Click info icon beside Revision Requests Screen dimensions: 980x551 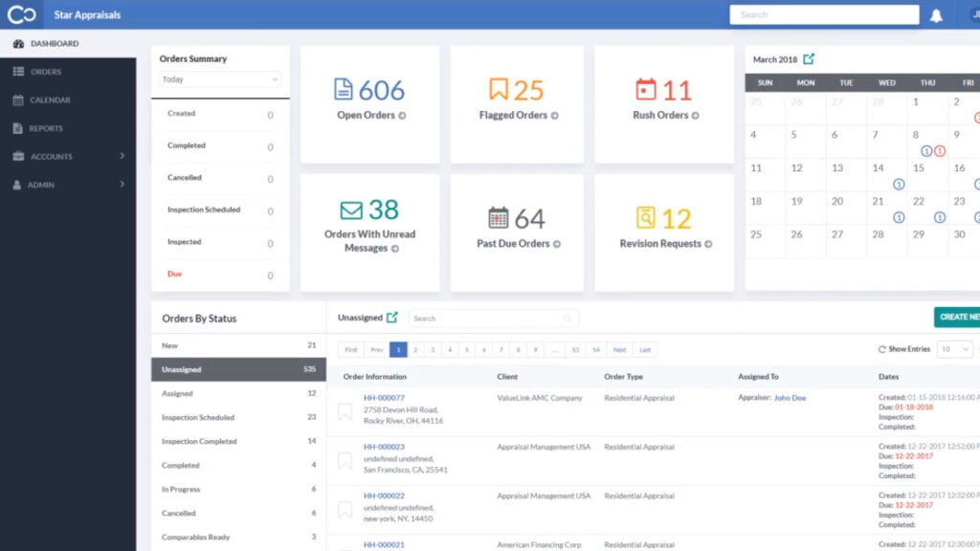708,244
